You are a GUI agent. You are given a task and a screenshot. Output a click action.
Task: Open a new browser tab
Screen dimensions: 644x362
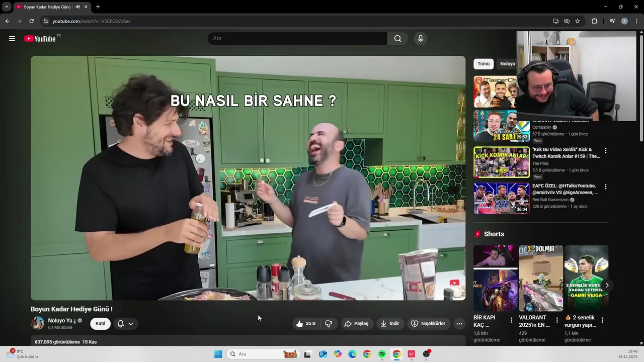point(98,7)
